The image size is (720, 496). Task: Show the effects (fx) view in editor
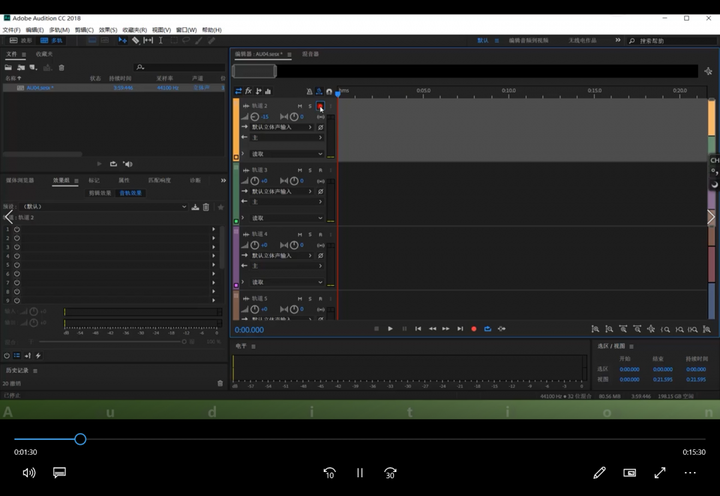(248, 91)
